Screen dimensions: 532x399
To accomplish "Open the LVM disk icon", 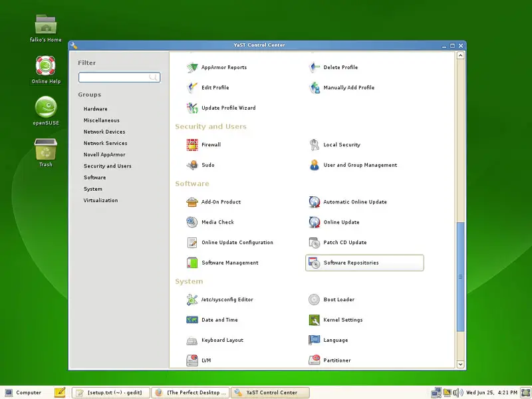I will pos(192,360).
